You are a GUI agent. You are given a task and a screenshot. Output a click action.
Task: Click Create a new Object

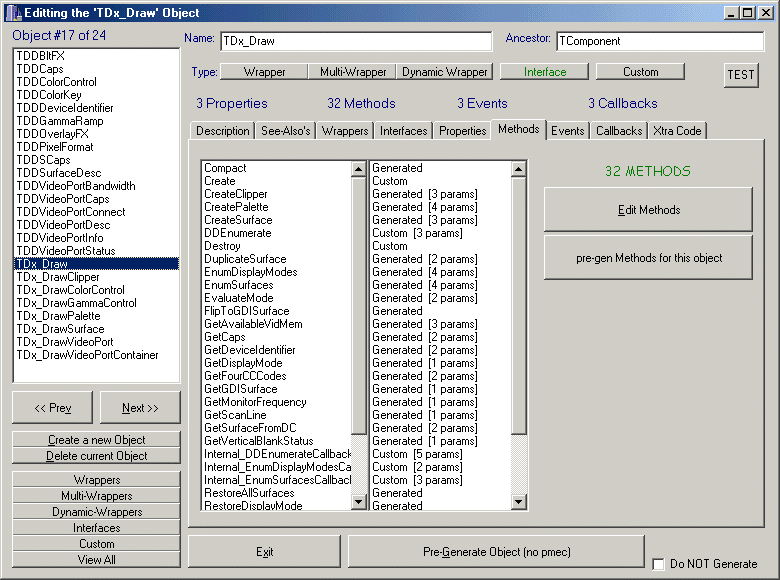pyautogui.click(x=96, y=440)
